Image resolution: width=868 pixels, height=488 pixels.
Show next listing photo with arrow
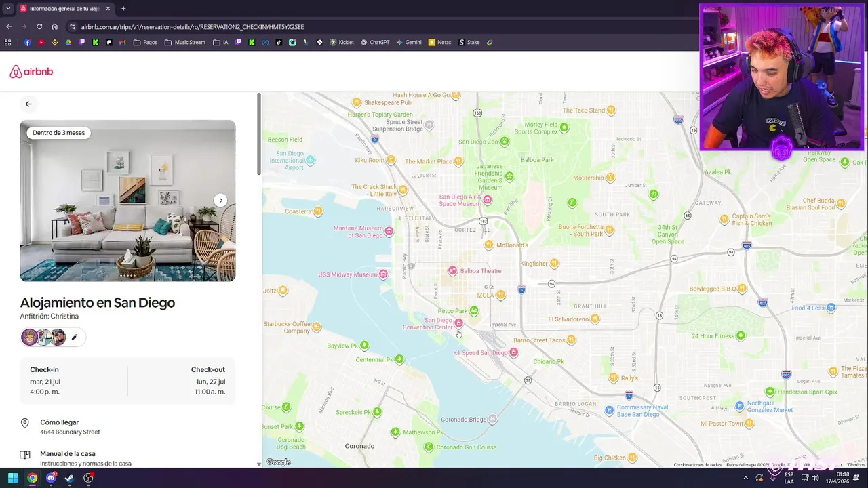pos(220,200)
